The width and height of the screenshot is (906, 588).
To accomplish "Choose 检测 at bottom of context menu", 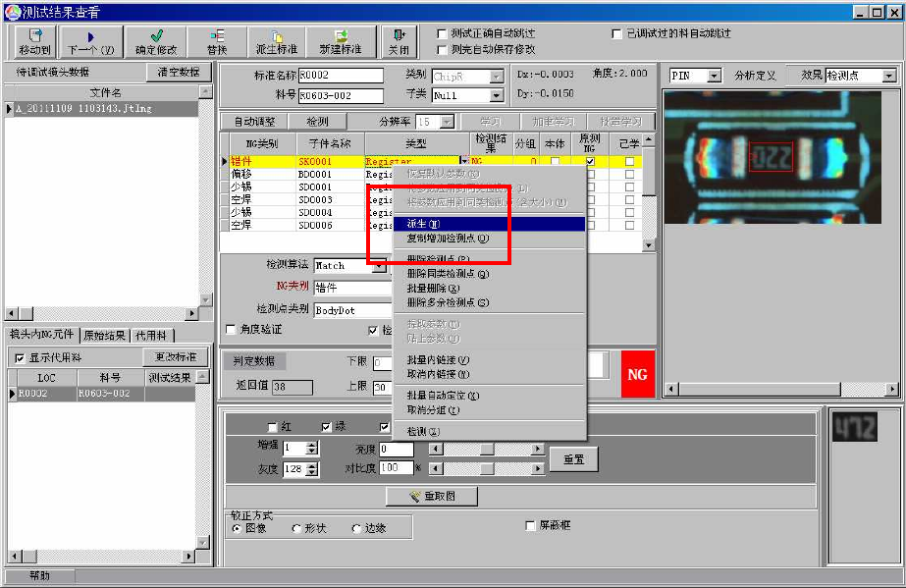I will [x=489, y=432].
